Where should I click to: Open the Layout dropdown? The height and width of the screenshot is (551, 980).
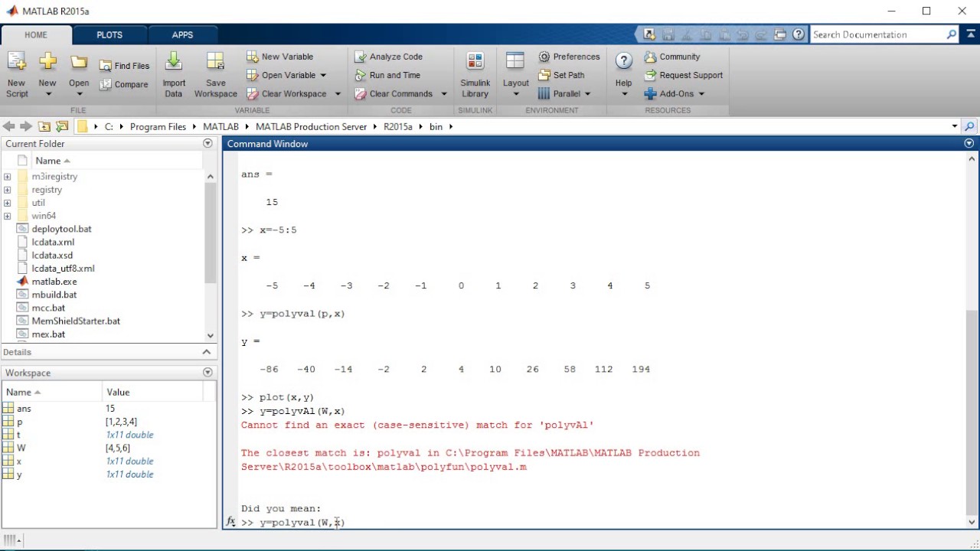pos(515,74)
